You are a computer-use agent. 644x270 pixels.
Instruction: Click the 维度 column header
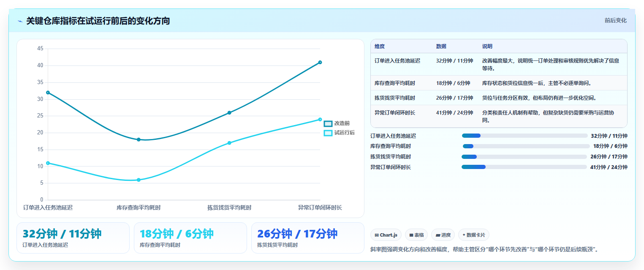[380, 46]
